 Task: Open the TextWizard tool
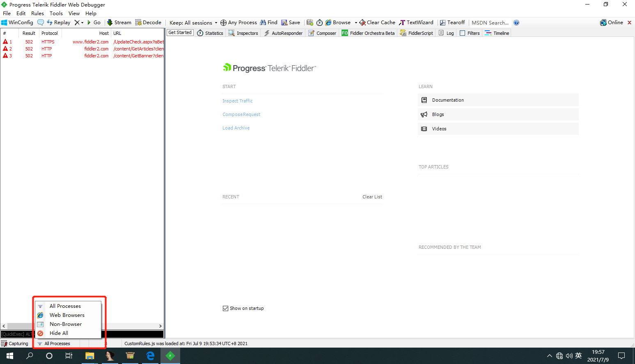click(416, 23)
